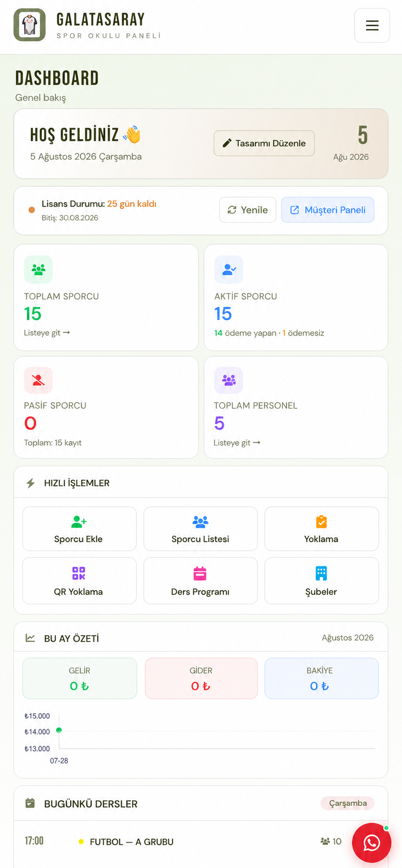Click Yenile license refresh button
The width and height of the screenshot is (402, 868).
(x=247, y=210)
